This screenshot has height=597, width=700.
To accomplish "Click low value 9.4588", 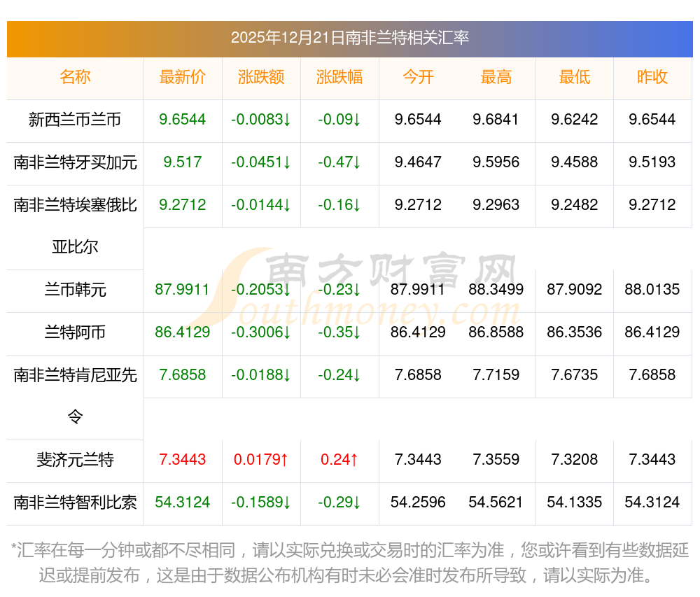I will [575, 162].
